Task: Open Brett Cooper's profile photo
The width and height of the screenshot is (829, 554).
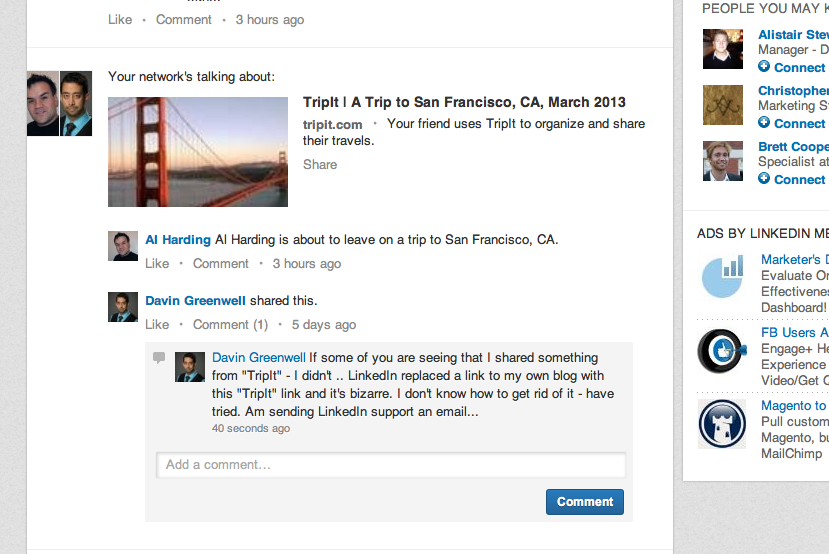Action: click(723, 161)
